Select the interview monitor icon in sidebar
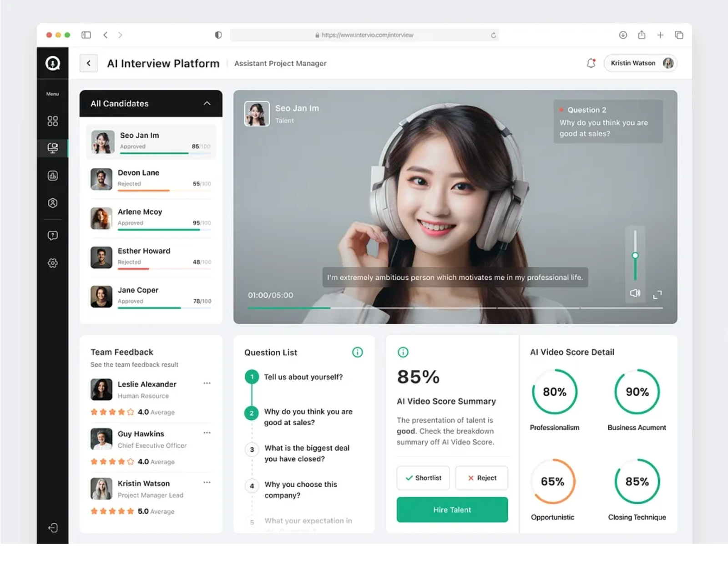The height and width of the screenshot is (565, 728). coord(53,148)
